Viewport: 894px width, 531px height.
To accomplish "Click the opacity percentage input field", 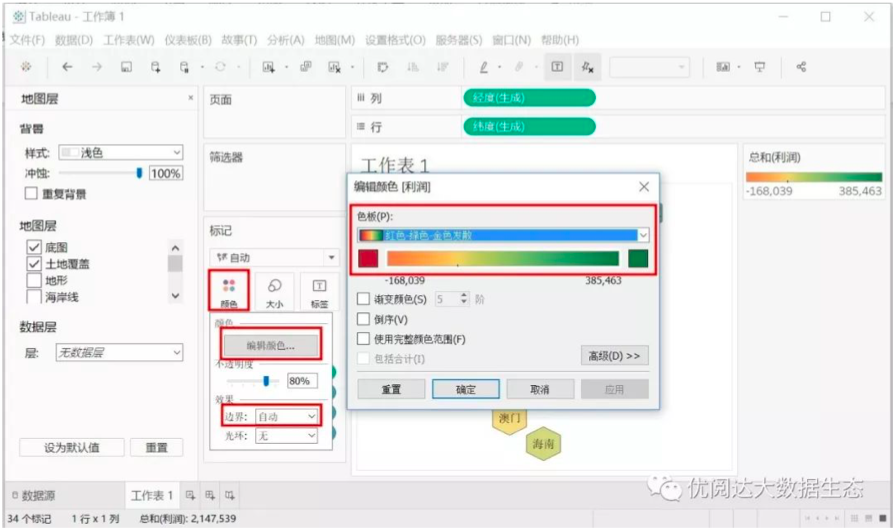I will point(300,380).
